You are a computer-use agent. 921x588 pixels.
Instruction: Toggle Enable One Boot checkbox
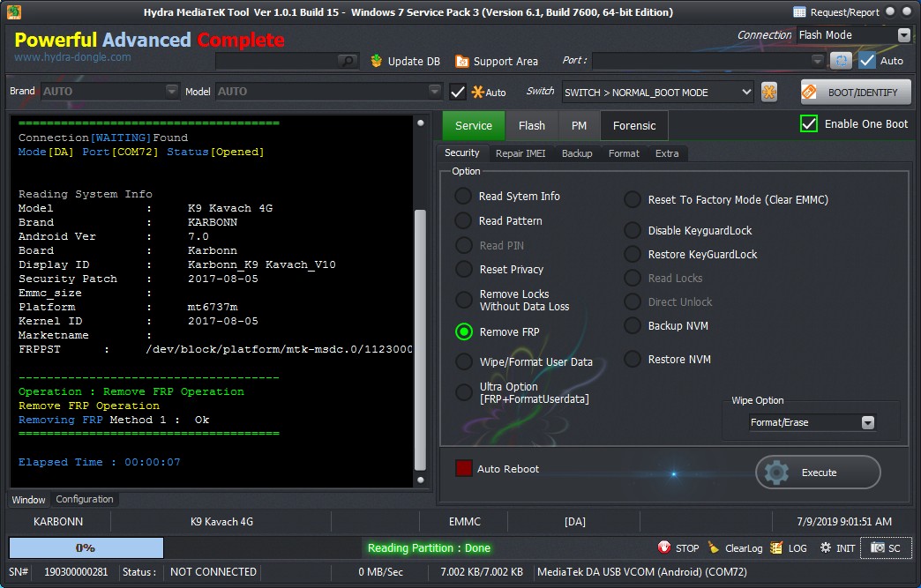pos(809,123)
